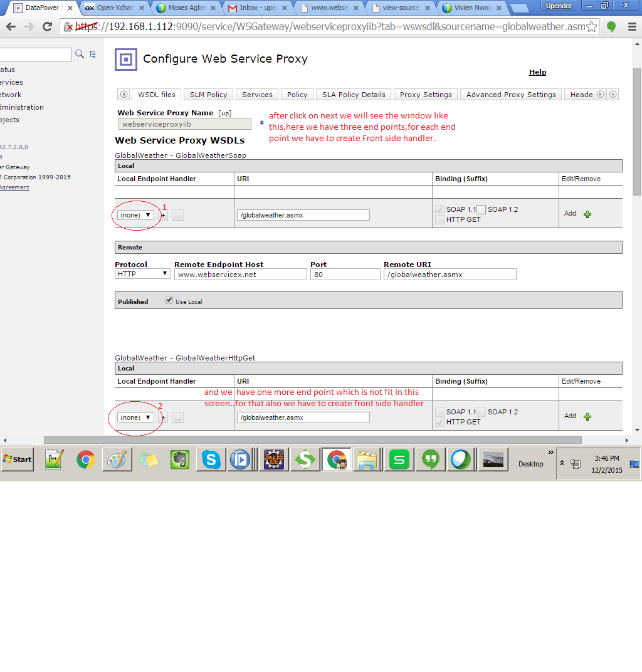642x672 pixels.
Task: Expand the second (none) handler dropdown
Action: [134, 417]
